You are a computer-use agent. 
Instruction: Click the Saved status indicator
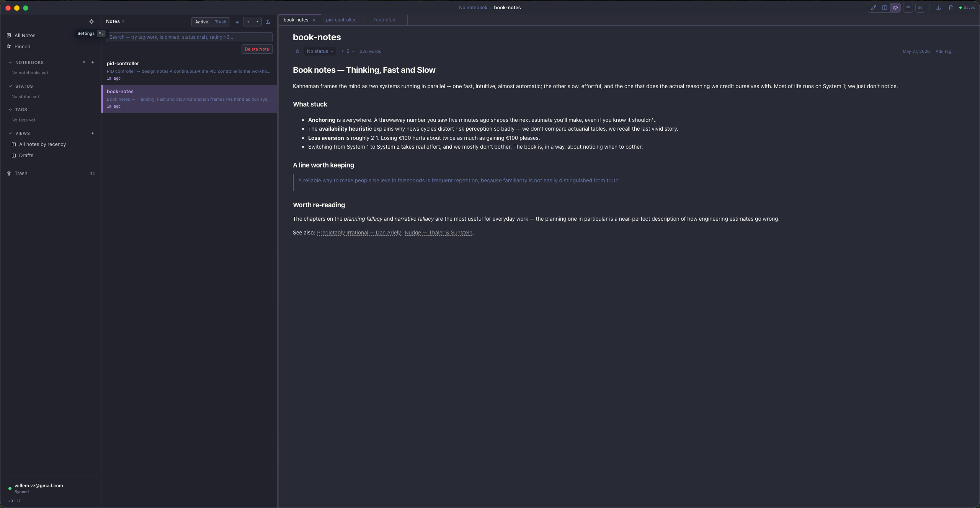967,8
